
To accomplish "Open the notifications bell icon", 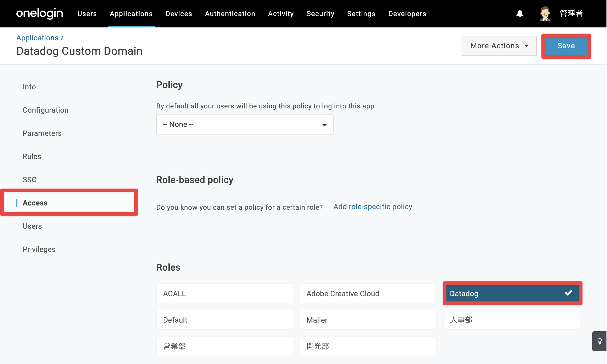I will pyautogui.click(x=520, y=13).
